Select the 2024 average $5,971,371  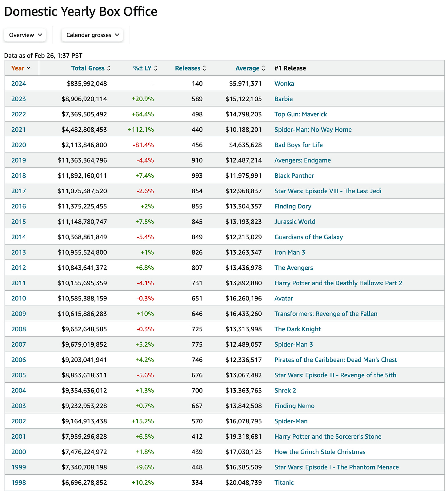(246, 84)
